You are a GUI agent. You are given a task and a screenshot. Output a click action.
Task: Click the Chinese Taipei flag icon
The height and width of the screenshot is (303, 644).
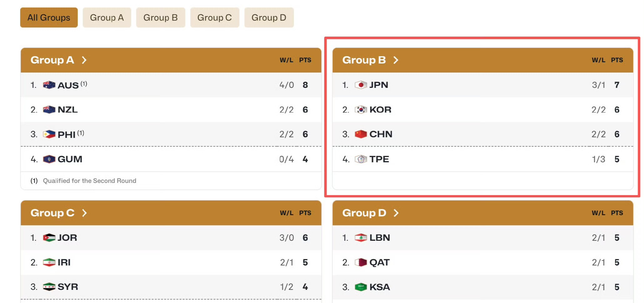[x=361, y=159]
